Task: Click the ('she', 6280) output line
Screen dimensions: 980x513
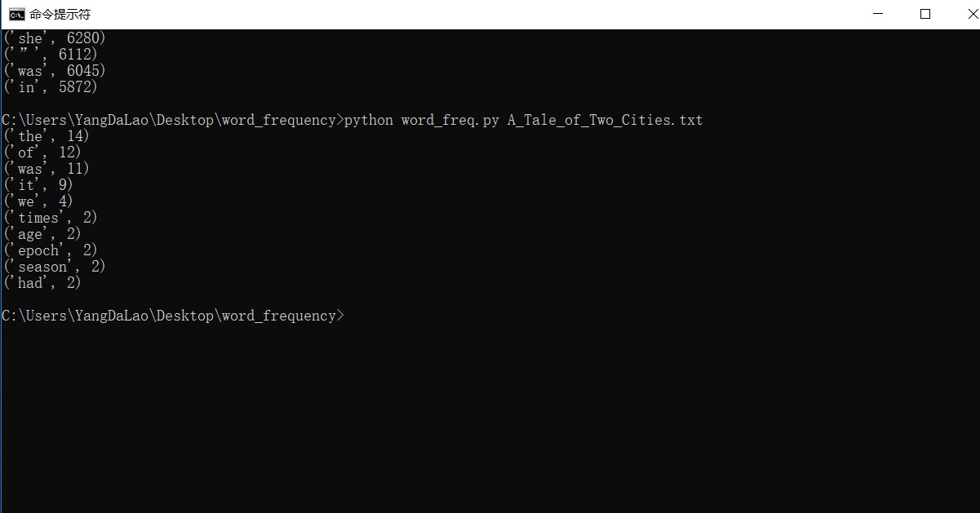Action: coord(55,38)
